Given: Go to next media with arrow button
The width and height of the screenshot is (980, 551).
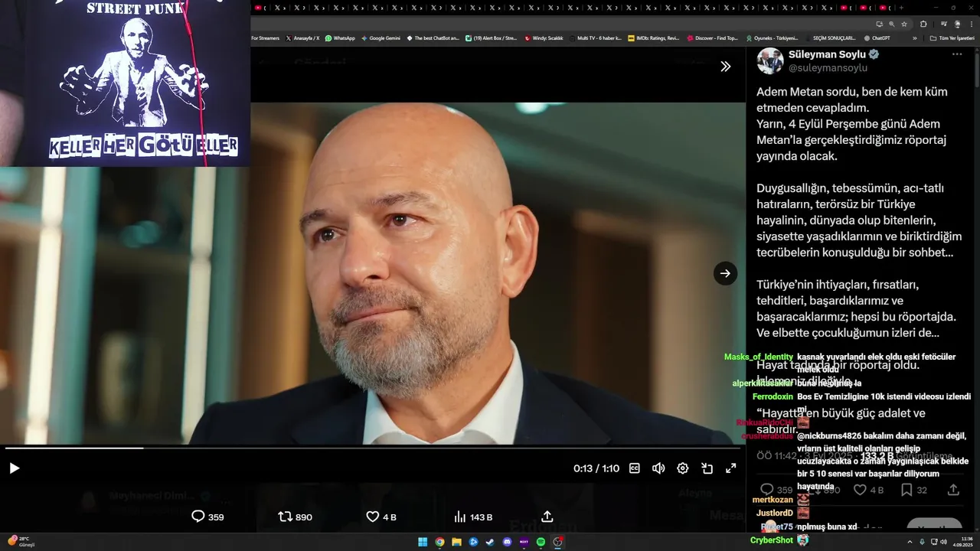Looking at the screenshot, I should [725, 273].
